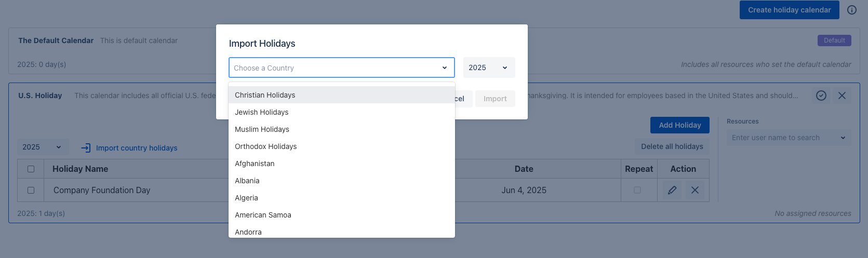The height and width of the screenshot is (258, 868).
Task: Expand the calendar year 2025 selector
Action: 42,147
